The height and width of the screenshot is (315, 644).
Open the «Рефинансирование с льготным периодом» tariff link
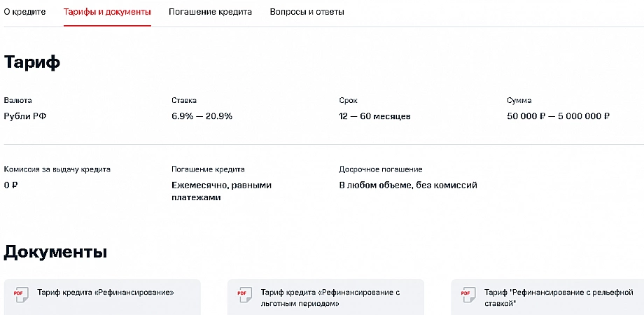click(x=329, y=298)
